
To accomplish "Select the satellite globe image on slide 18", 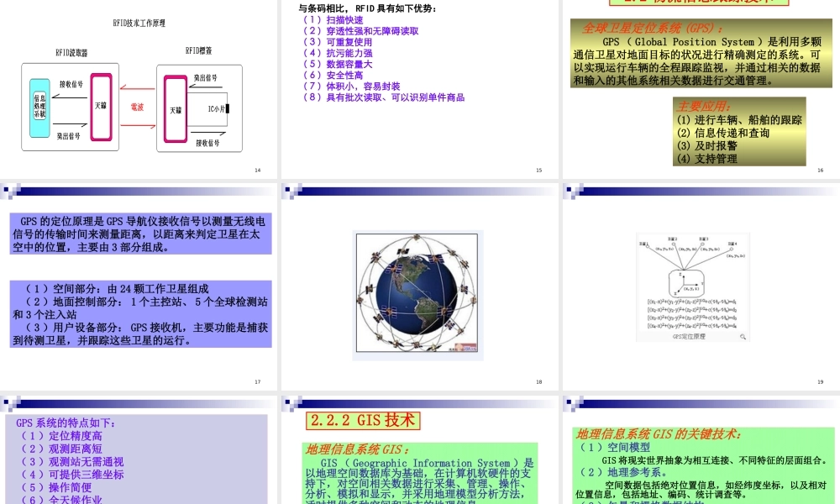I will [417, 295].
